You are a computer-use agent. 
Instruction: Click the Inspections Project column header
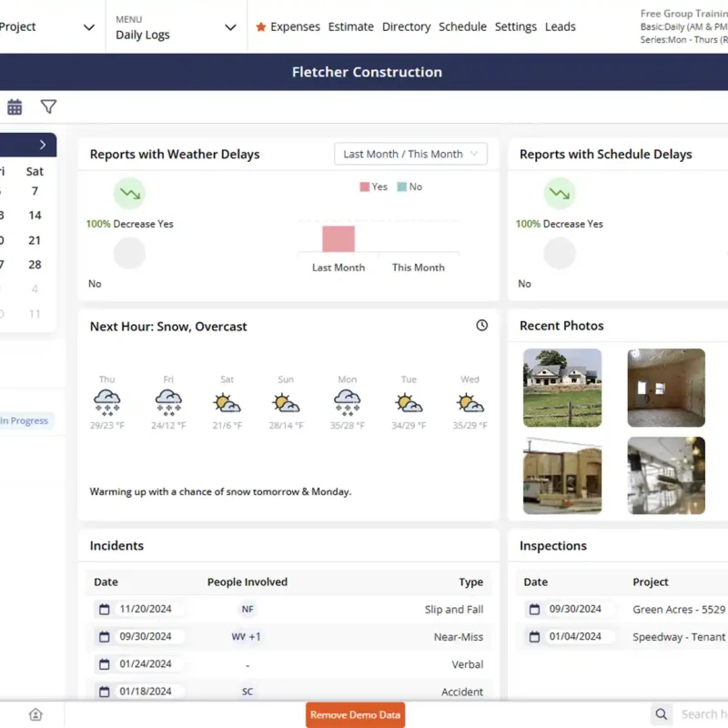coord(651,581)
